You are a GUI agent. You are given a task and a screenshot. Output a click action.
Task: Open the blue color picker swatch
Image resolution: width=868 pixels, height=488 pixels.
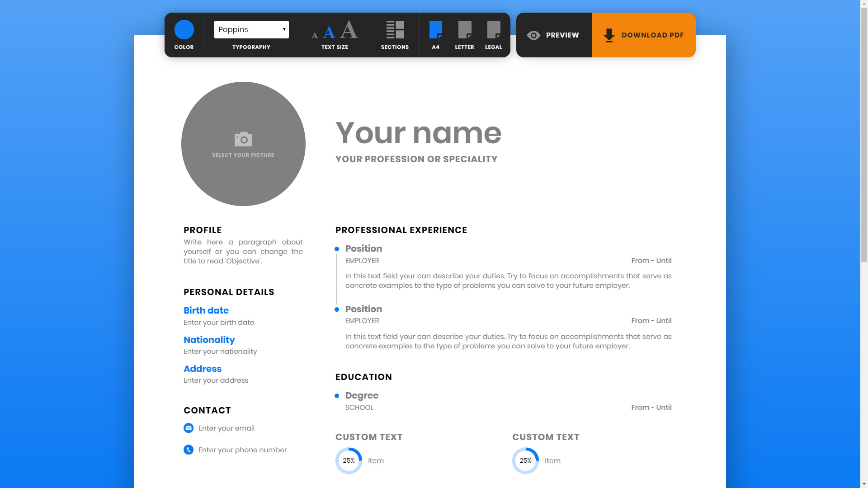[x=184, y=29]
